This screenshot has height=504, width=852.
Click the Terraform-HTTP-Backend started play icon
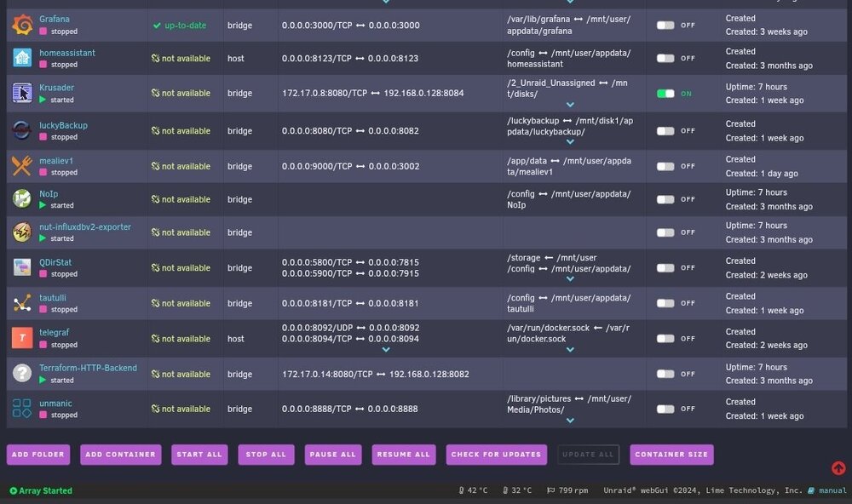tap(43, 380)
